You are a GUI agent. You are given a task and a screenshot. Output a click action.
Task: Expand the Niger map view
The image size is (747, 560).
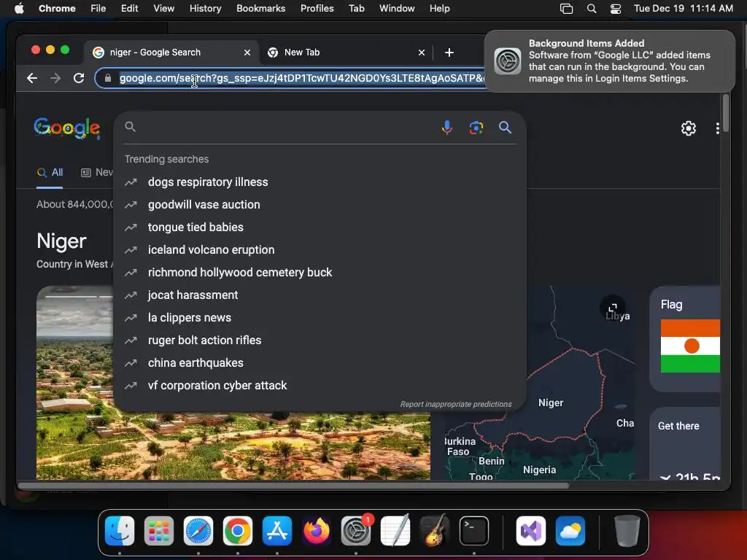coord(613,308)
